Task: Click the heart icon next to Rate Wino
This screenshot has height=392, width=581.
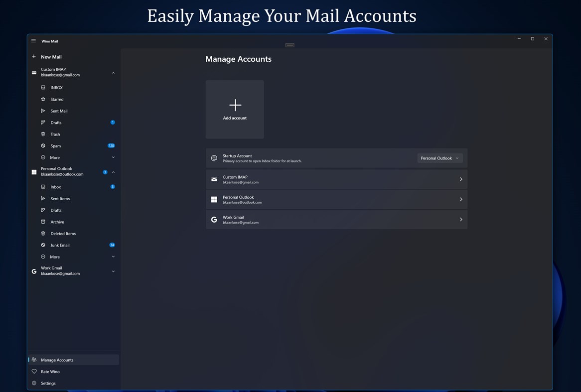Action: [x=33, y=371]
